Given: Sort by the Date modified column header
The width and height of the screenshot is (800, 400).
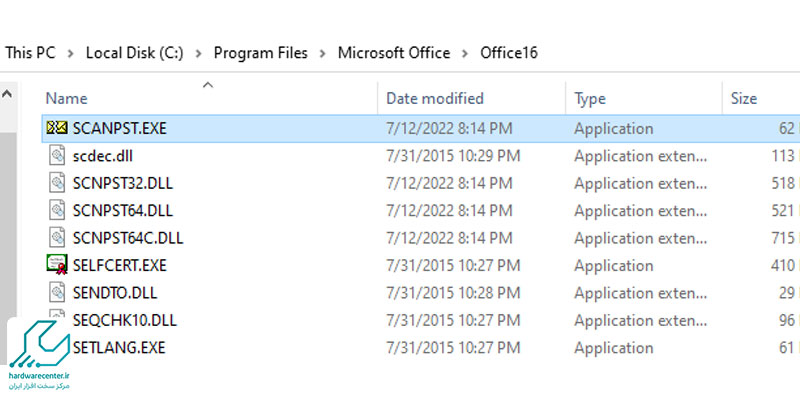Looking at the screenshot, I should (x=435, y=98).
